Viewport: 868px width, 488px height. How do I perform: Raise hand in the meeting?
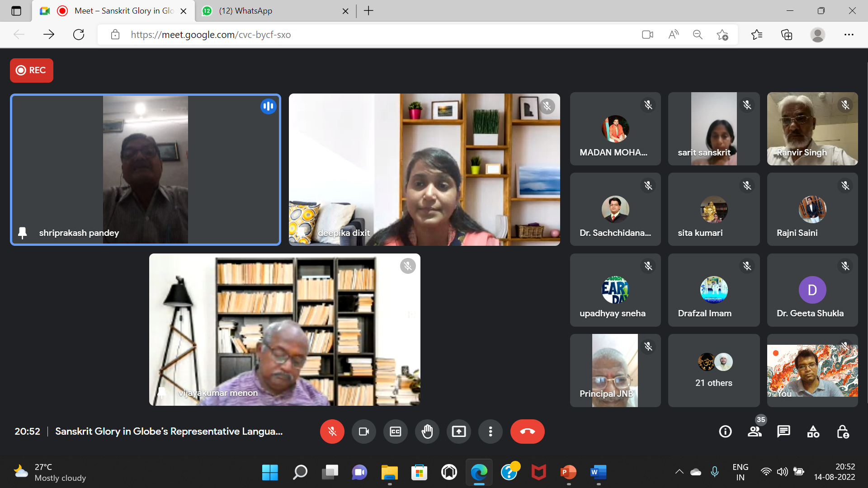pos(427,432)
